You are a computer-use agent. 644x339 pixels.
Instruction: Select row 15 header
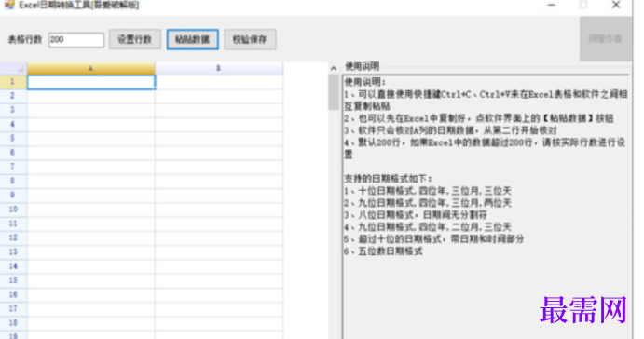[x=13, y=280]
